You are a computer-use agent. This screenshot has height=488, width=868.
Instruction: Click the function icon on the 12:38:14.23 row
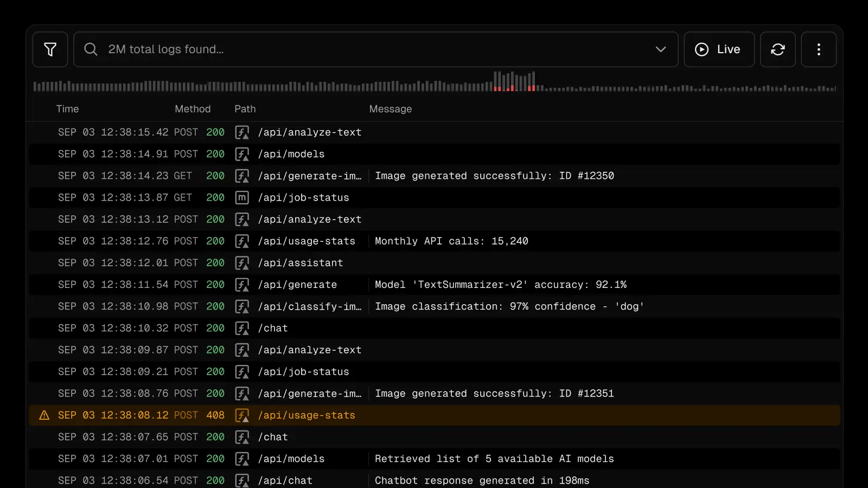(242, 176)
